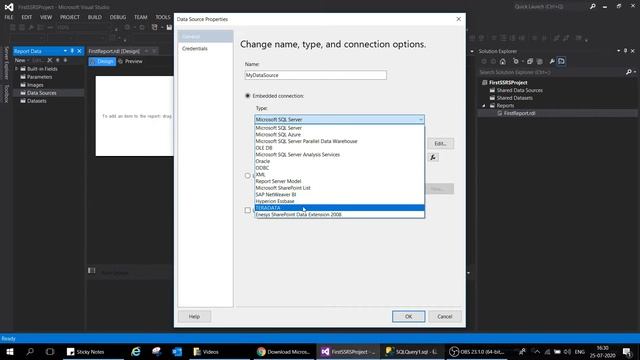Collapse the Type combo box arrow
Screen dimensions: 640x360
point(420,120)
